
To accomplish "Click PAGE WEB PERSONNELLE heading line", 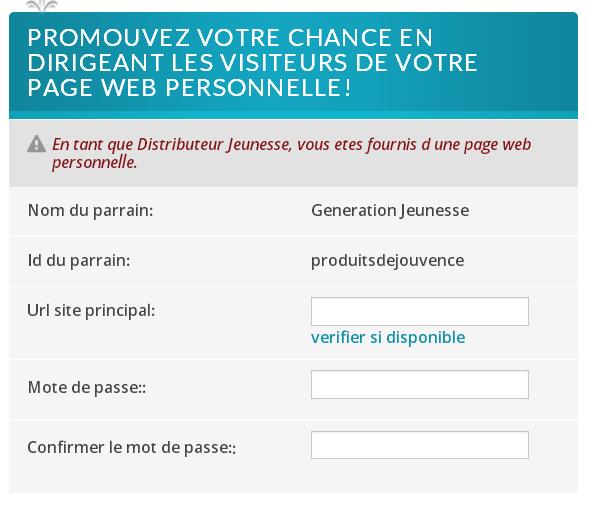I will pos(189,88).
